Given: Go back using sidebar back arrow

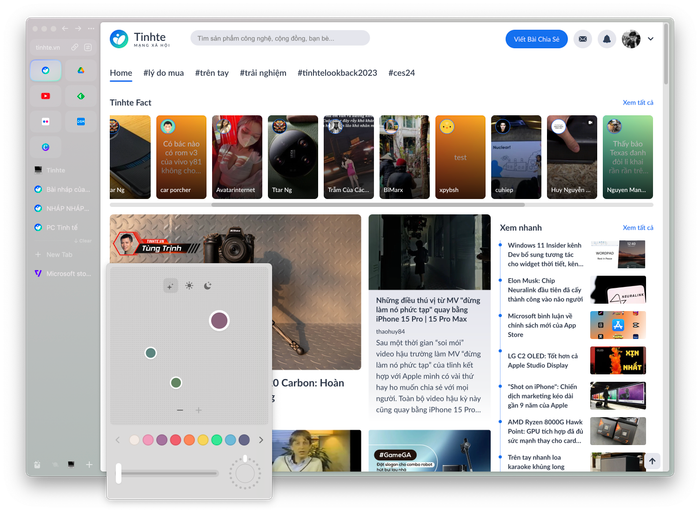Looking at the screenshot, I should coord(65,29).
